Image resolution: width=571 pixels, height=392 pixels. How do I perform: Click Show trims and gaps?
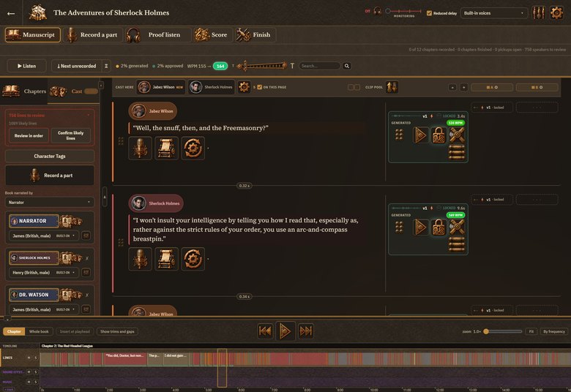117,331
